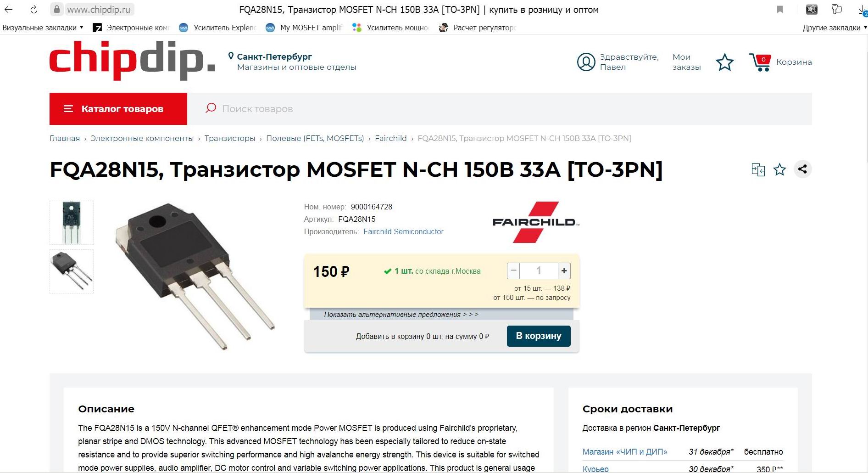Expand Визуальные закладки bookmarks dropdown

point(43,28)
